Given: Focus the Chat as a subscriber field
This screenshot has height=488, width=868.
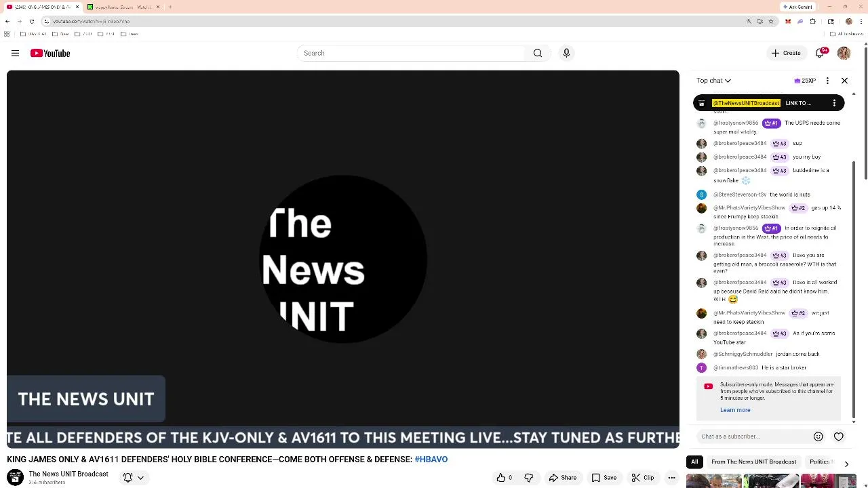Looking at the screenshot, I should click(x=753, y=436).
